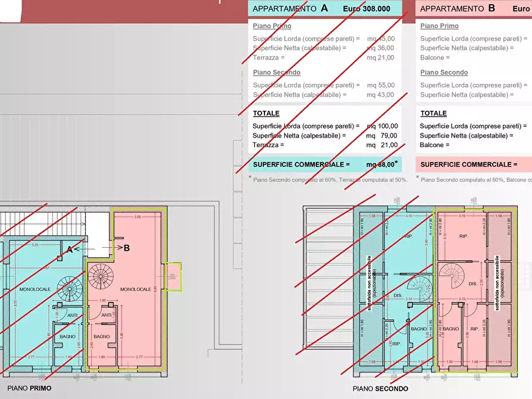Select the green-outlined balcony beside the pink monolocale
The width and height of the screenshot is (532, 399).
pos(174,277)
